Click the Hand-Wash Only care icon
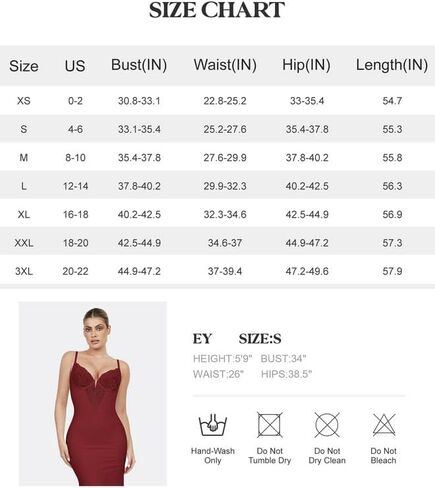The height and width of the screenshot is (488, 435). click(x=213, y=425)
